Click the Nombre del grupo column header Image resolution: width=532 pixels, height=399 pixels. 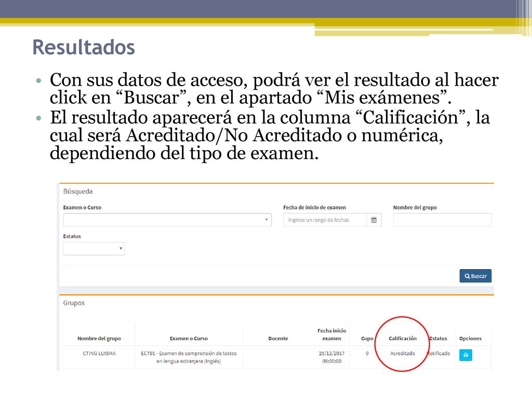click(99, 338)
